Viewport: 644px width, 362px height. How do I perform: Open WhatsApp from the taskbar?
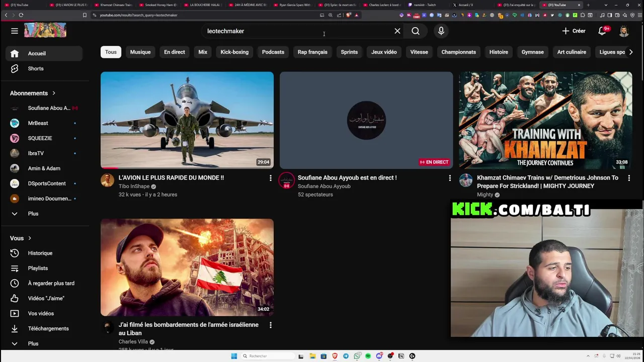(357, 356)
